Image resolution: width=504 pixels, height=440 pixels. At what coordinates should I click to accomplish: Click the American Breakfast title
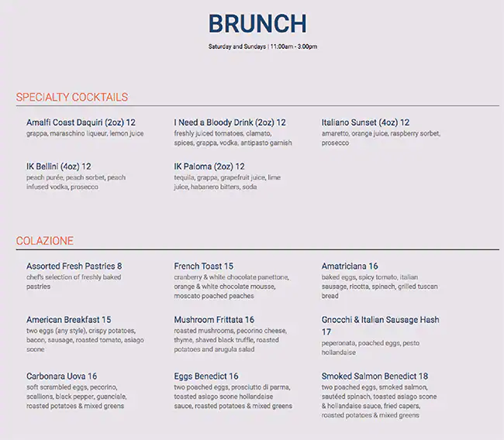(x=68, y=320)
